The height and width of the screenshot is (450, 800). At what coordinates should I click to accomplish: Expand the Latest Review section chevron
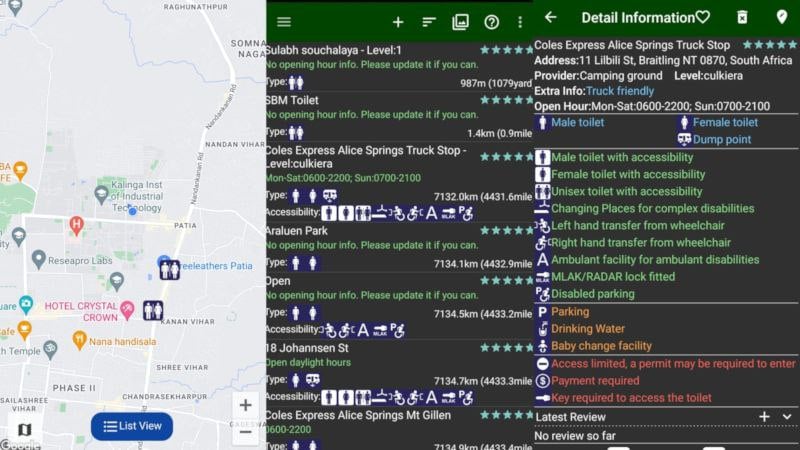point(787,417)
